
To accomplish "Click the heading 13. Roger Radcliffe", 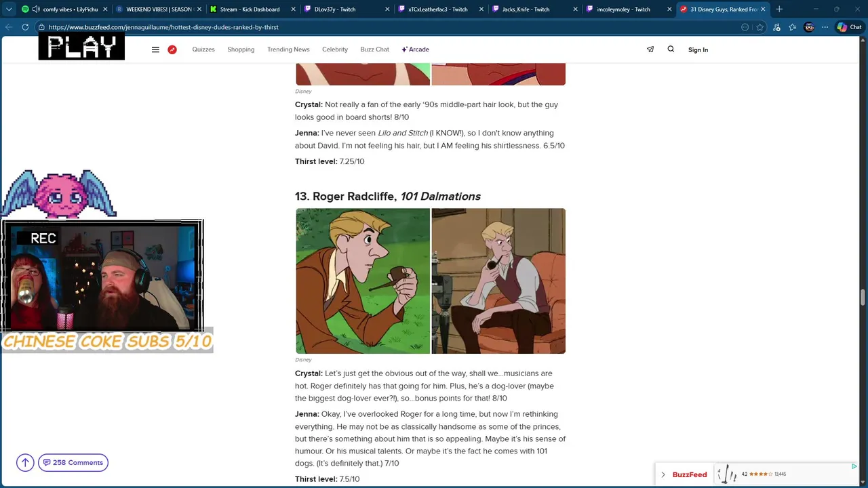I will click(x=387, y=196).
